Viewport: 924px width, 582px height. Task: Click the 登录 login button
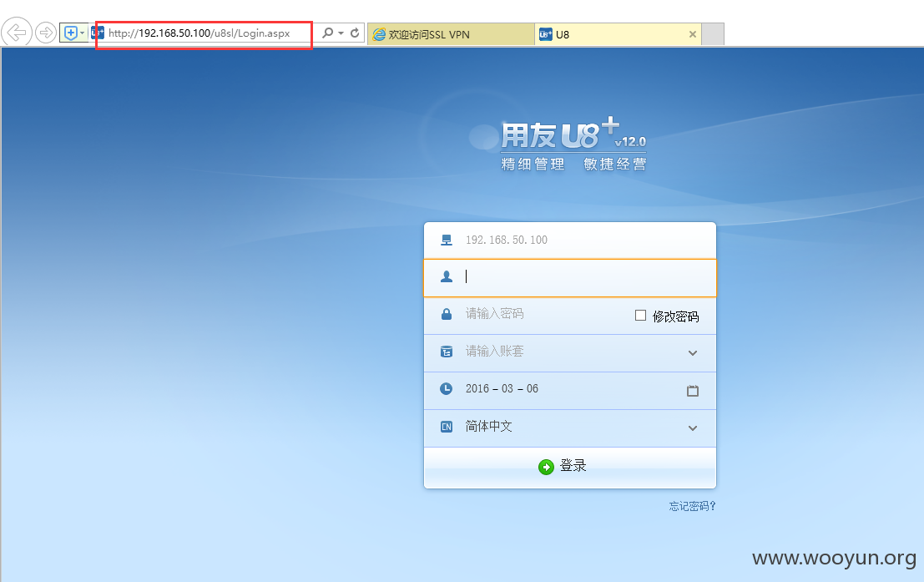[570, 467]
